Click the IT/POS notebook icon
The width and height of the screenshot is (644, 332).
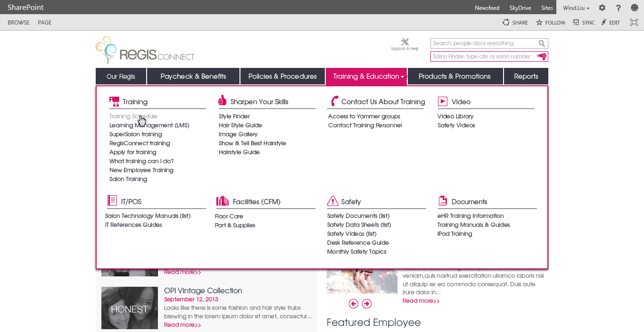tap(112, 201)
